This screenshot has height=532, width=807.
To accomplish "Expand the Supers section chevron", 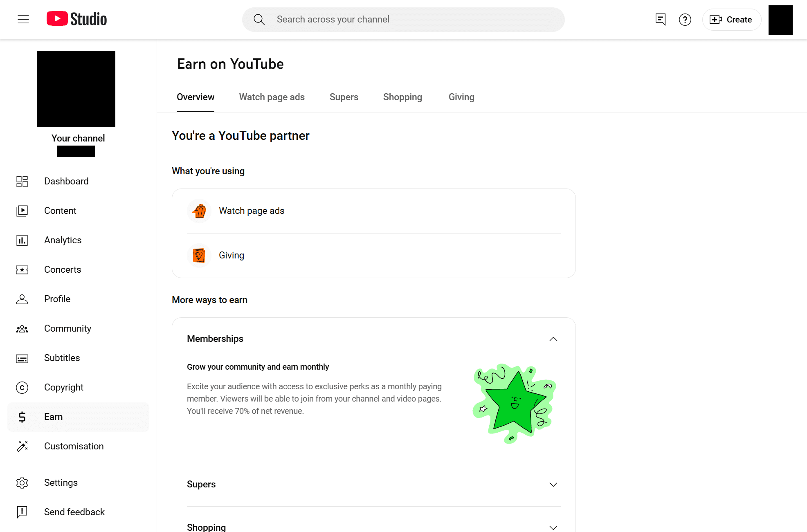I will [x=553, y=485].
